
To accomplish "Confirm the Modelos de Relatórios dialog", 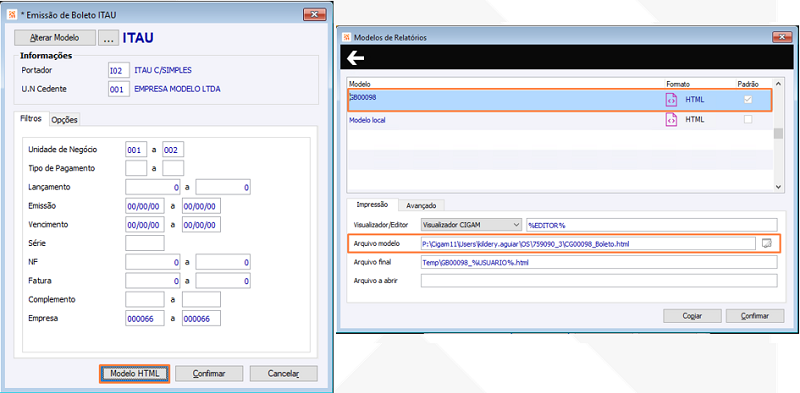I will coord(755,316).
